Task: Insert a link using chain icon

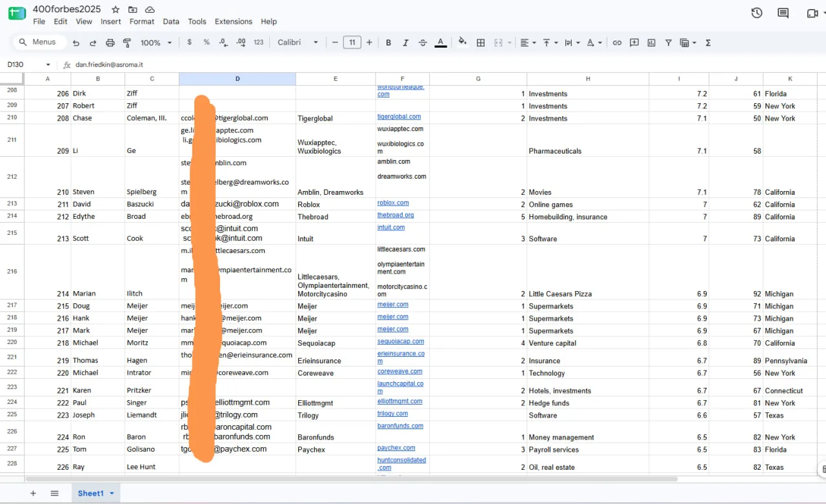Action: coord(617,43)
